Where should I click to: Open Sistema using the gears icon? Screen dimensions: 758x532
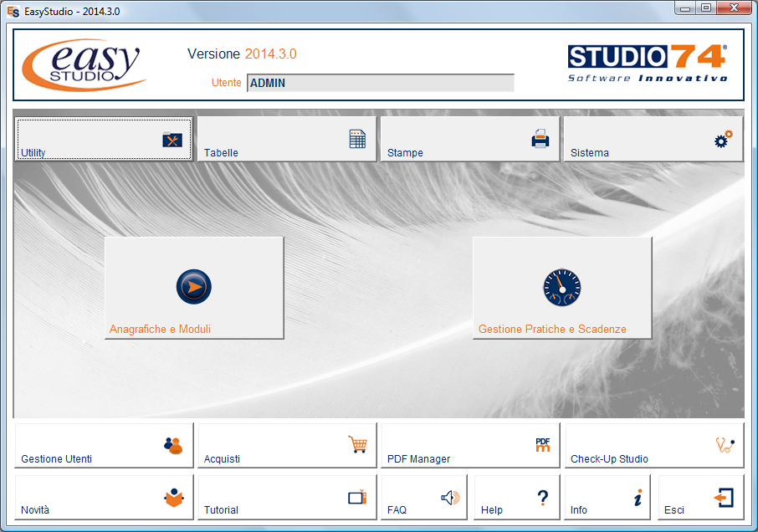pos(723,139)
